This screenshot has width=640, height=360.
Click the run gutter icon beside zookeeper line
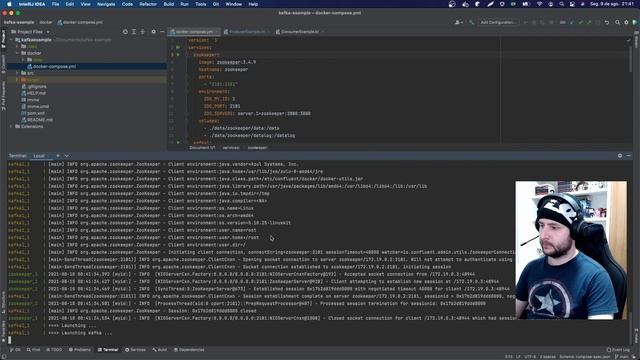(x=178, y=55)
